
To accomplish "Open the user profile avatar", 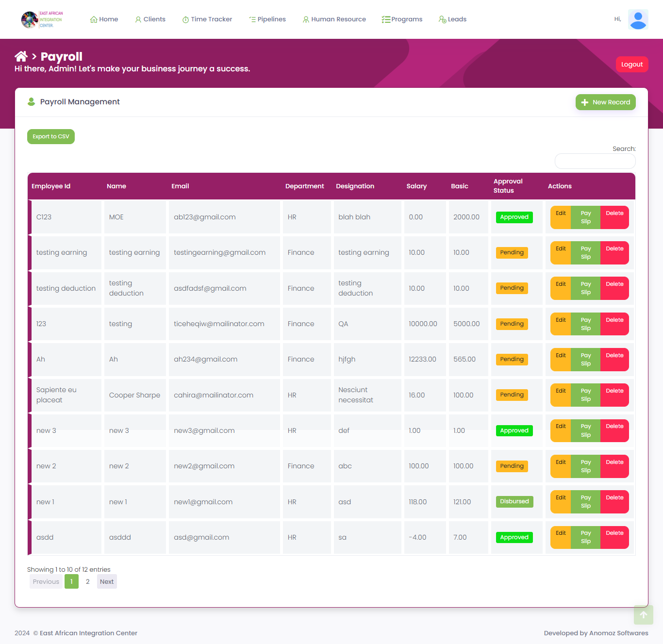I will (x=638, y=19).
